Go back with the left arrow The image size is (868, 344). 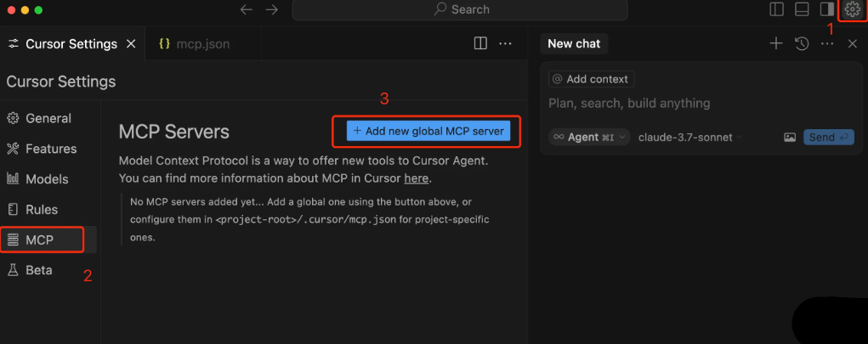(247, 9)
